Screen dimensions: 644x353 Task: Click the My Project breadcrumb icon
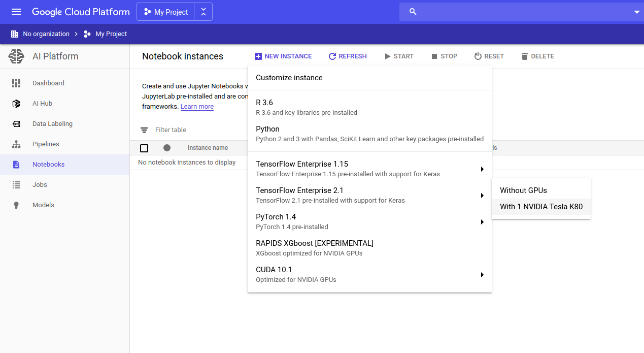pos(87,34)
